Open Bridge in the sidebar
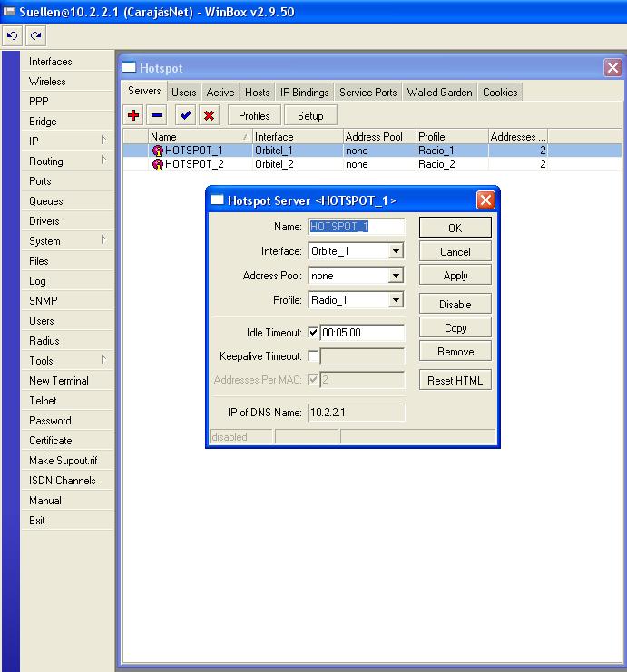The image size is (627, 672). (x=67, y=122)
